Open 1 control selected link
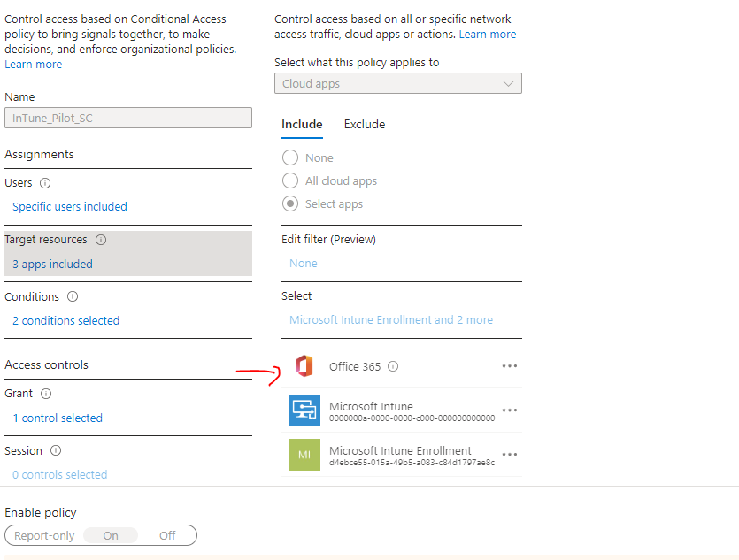The width and height of the screenshot is (739, 560). click(58, 418)
